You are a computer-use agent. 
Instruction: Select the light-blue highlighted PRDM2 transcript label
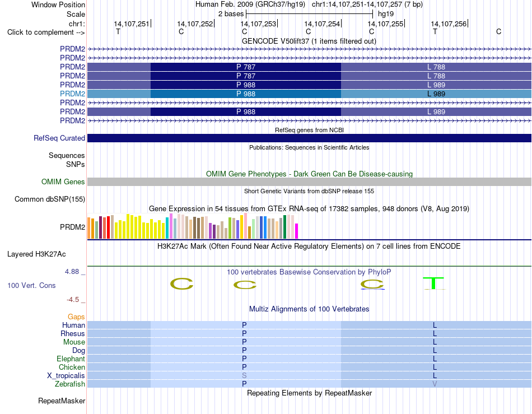tap(72, 94)
